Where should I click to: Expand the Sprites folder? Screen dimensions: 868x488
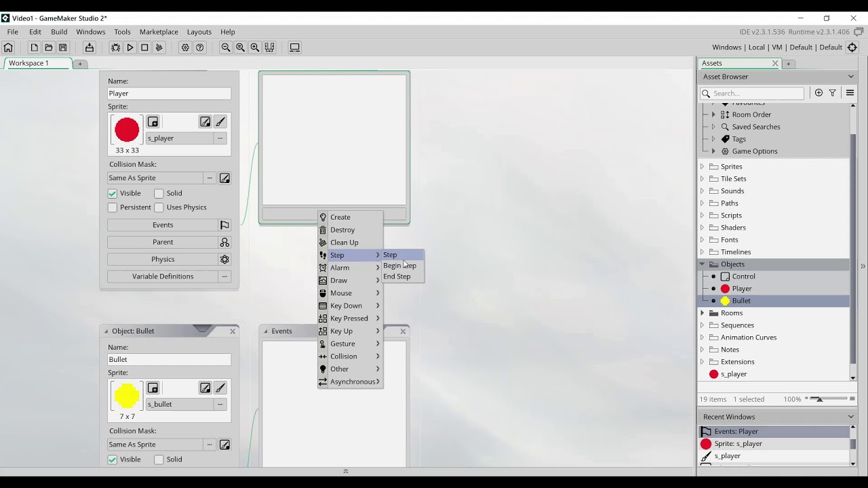click(702, 167)
